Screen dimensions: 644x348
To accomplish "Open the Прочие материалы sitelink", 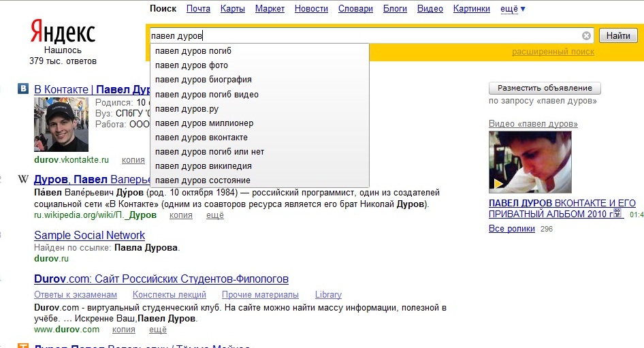I will tap(260, 295).
